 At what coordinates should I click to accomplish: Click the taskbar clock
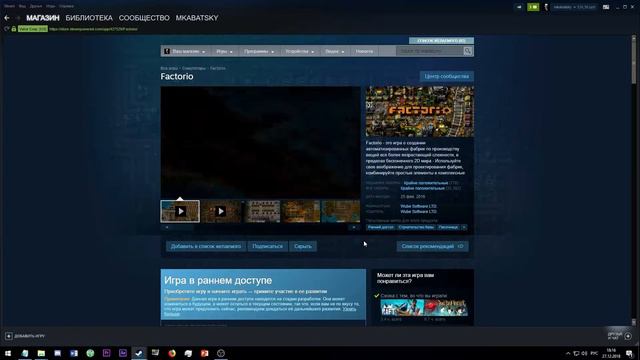pyautogui.click(x=611, y=353)
